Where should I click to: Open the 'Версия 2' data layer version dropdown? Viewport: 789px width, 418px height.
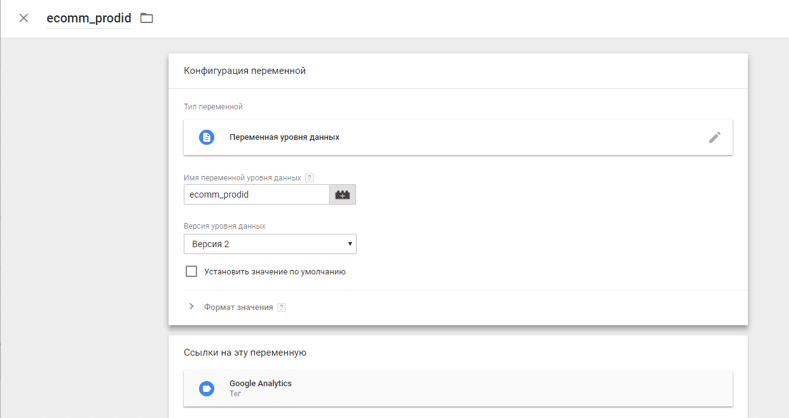(x=270, y=244)
